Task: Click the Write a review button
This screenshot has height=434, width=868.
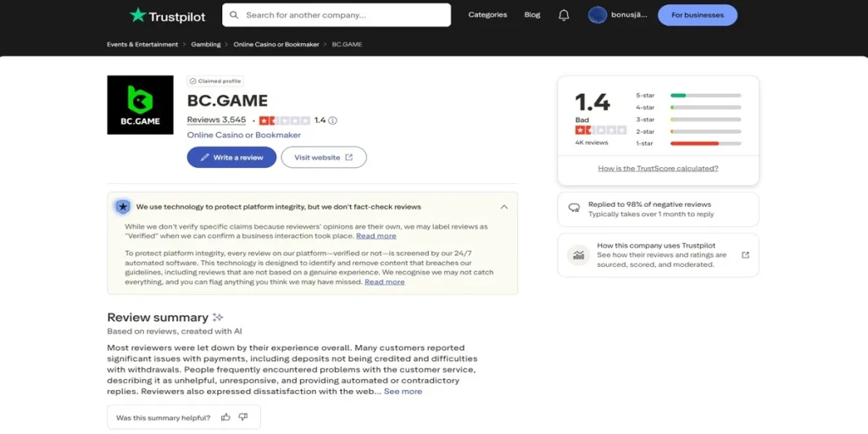Action: (231, 157)
